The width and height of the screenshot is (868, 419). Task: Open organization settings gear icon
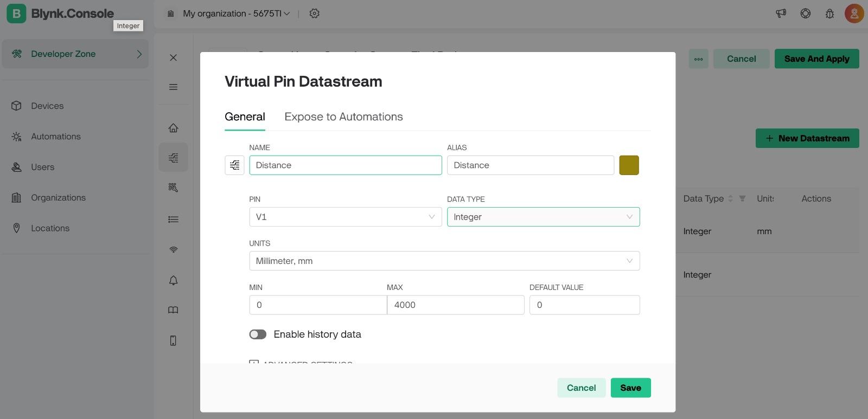314,14
